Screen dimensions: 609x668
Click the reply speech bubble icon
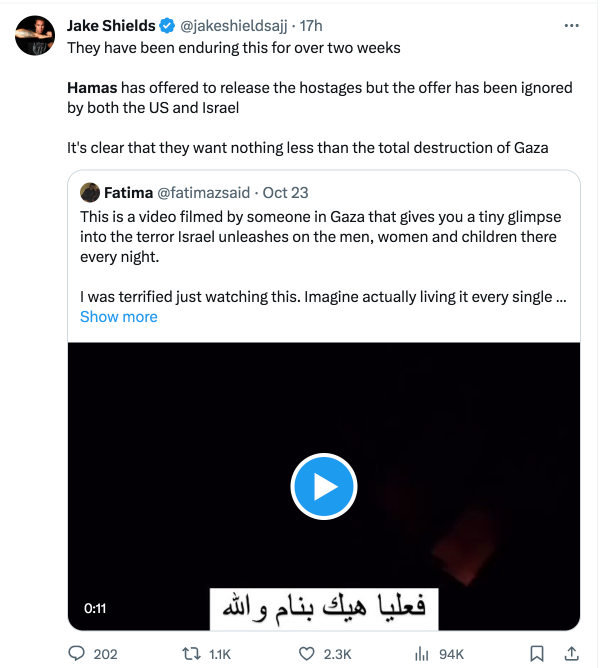77,654
